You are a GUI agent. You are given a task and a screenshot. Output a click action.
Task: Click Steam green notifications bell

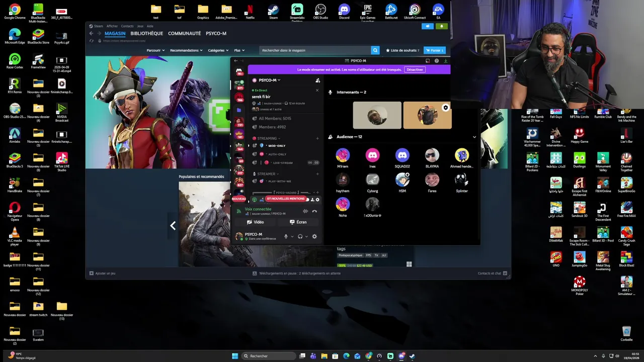click(x=442, y=26)
